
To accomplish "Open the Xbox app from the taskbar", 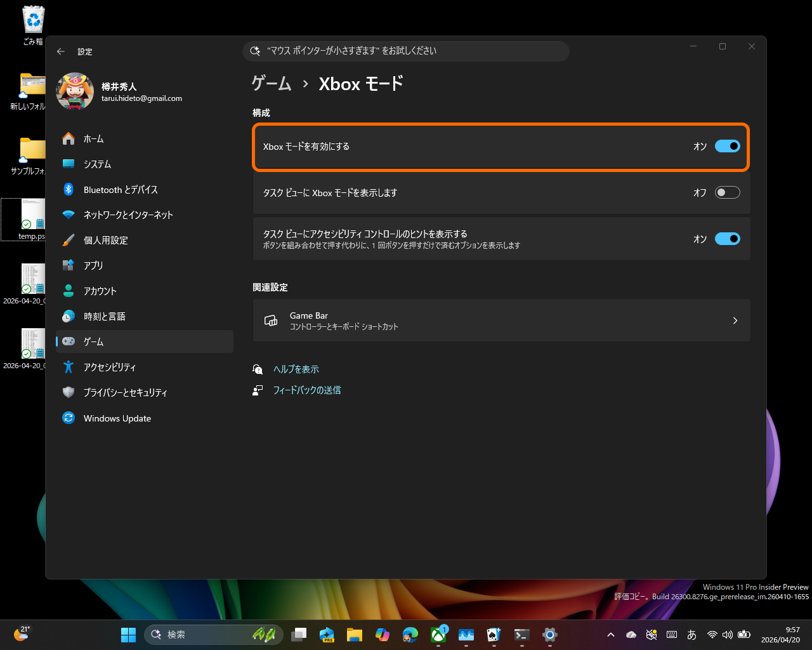I will click(438, 634).
